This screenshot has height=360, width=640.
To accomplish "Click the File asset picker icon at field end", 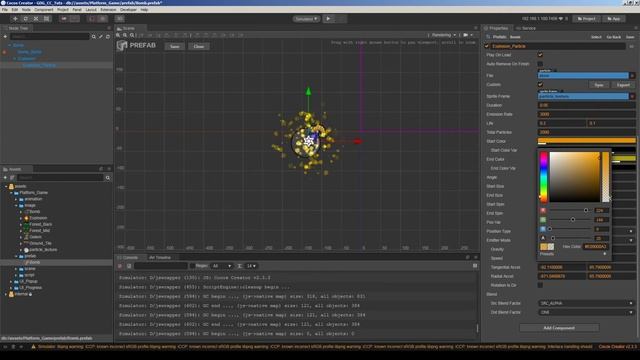I will point(632,76).
